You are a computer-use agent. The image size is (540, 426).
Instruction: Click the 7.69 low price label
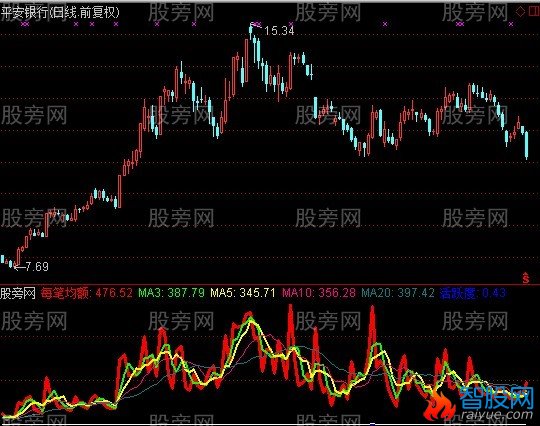[x=37, y=267]
